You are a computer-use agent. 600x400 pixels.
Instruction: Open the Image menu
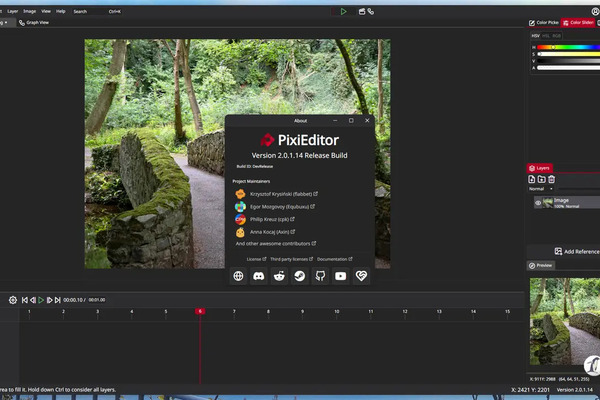(x=29, y=11)
